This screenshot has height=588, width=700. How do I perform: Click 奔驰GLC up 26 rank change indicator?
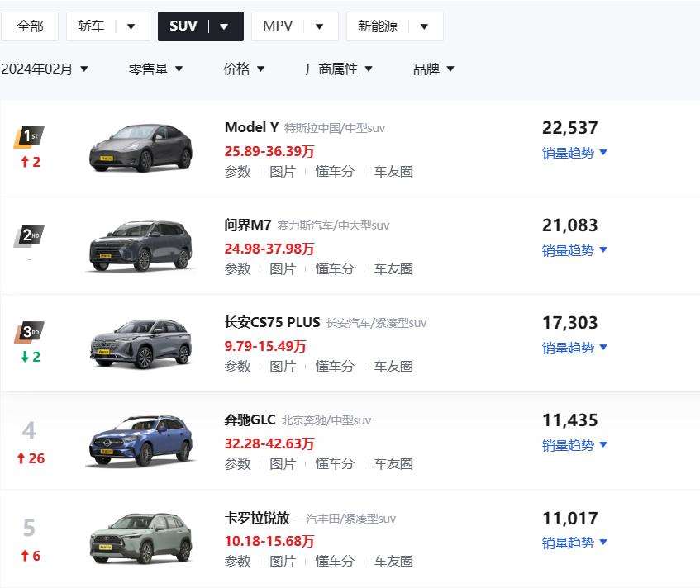click(31, 458)
